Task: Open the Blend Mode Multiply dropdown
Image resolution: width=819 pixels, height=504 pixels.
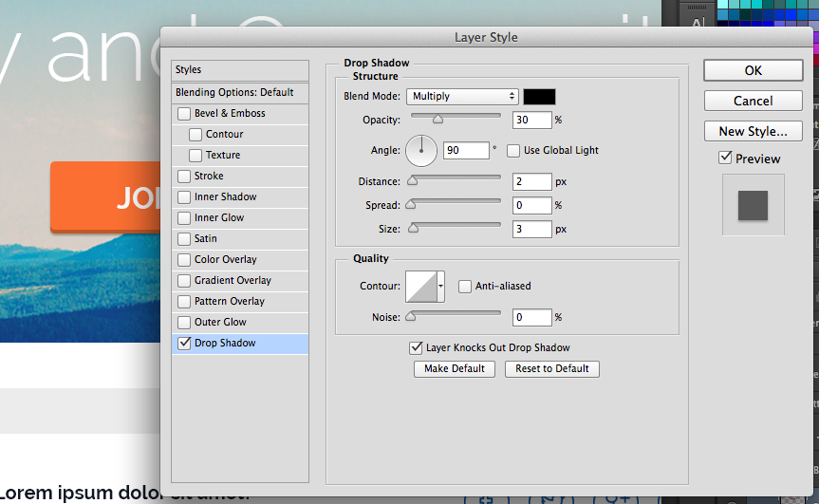Action: tap(462, 96)
